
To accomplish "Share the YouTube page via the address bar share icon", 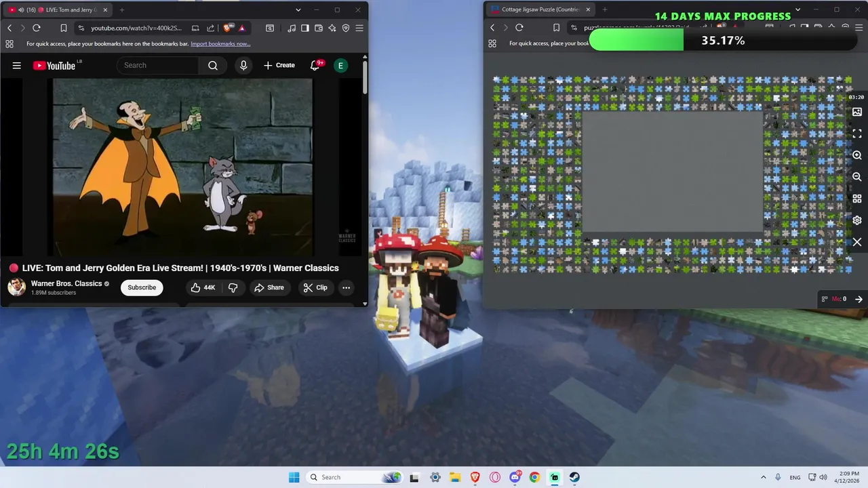I will point(210,28).
